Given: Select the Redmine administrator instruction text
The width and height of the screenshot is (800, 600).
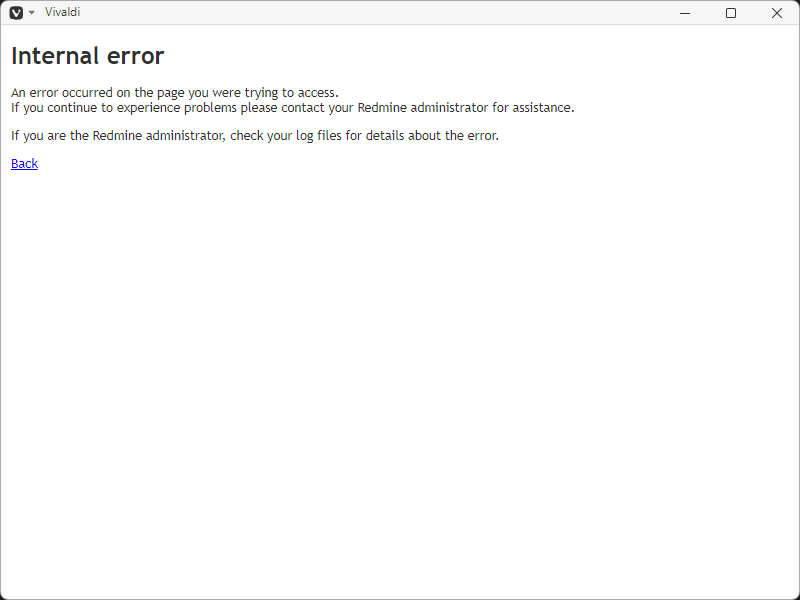Looking at the screenshot, I should tap(253, 135).
